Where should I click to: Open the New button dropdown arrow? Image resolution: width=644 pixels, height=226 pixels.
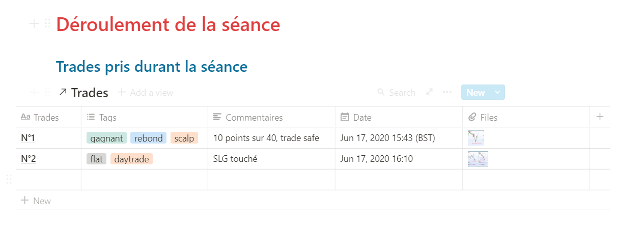coord(497,92)
